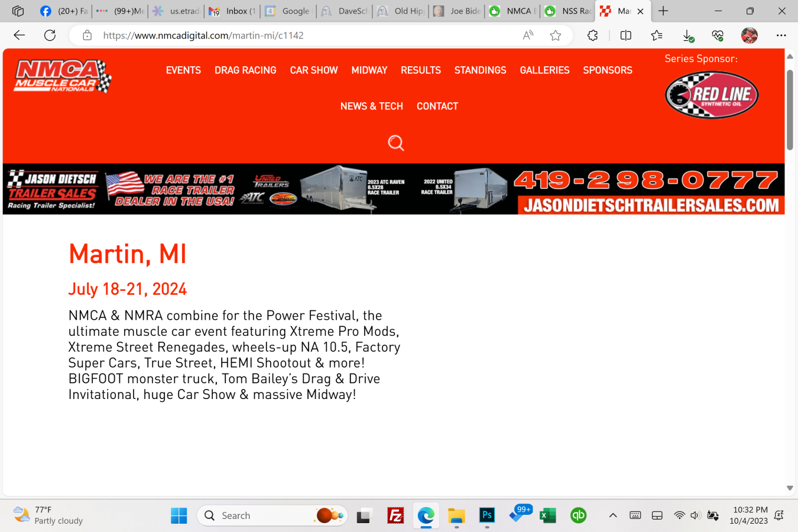Open tab actions menu icon

tap(18, 11)
